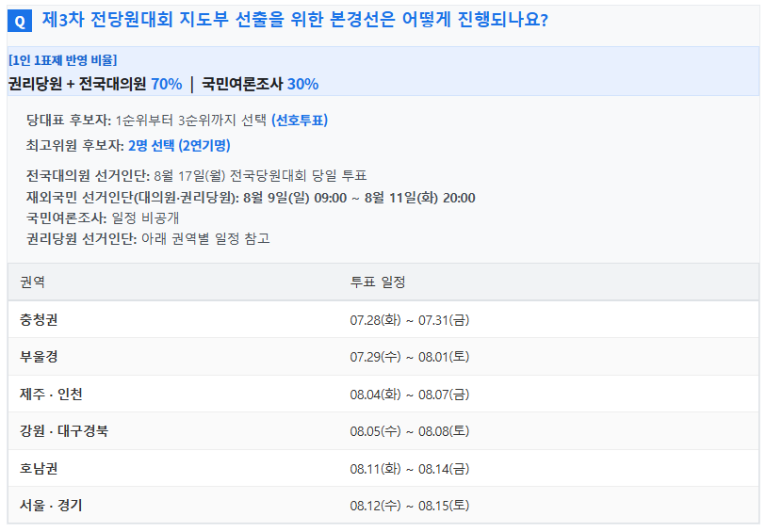Select the 70% figure for 권리당원 + 전국대의원

[167, 84]
